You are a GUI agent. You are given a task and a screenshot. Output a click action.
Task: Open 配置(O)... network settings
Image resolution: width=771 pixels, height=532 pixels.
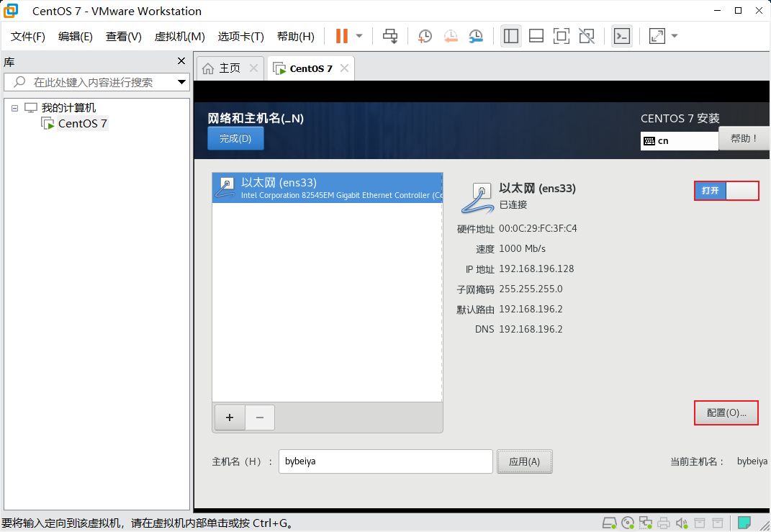[x=726, y=413]
